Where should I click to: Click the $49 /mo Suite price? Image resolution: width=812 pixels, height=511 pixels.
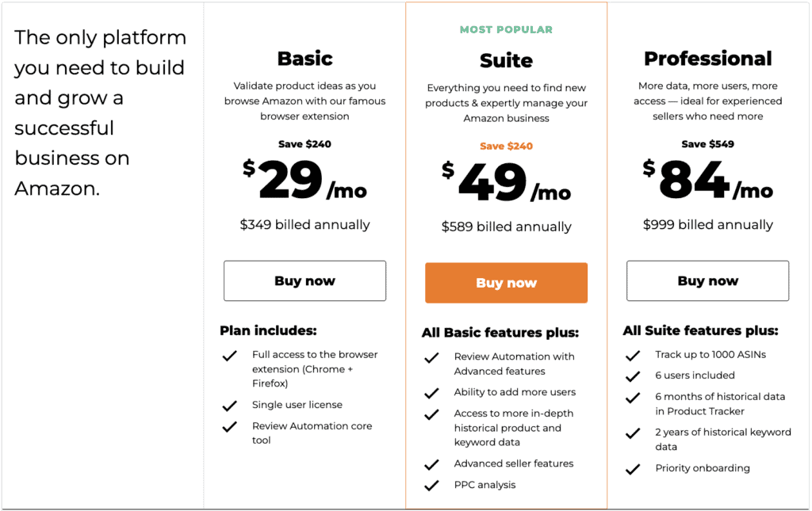pyautogui.click(x=506, y=181)
